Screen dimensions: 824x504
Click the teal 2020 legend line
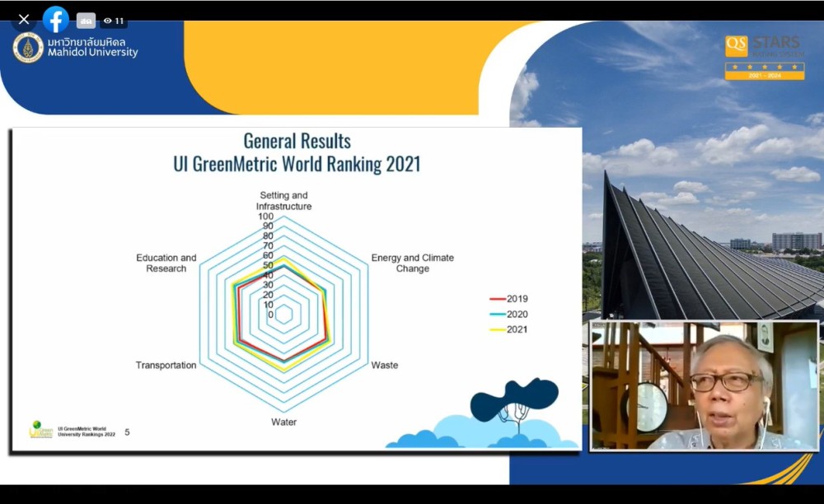tap(497, 315)
